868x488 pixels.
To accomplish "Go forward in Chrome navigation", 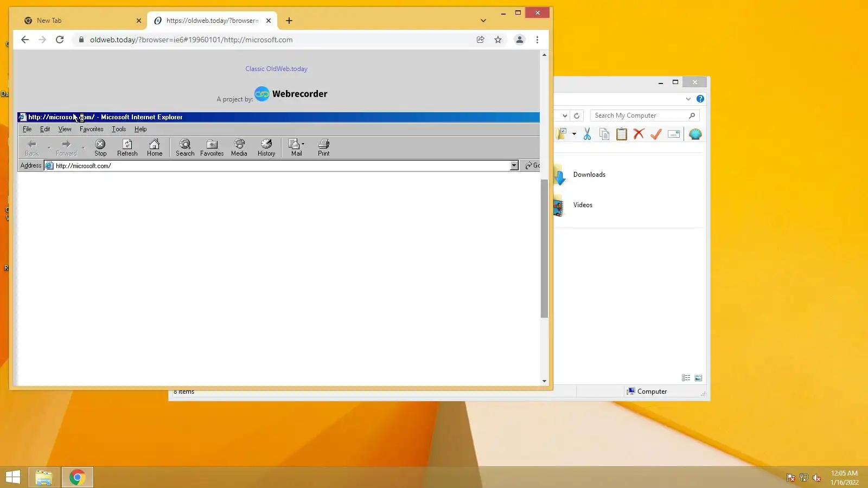I will (x=42, y=40).
